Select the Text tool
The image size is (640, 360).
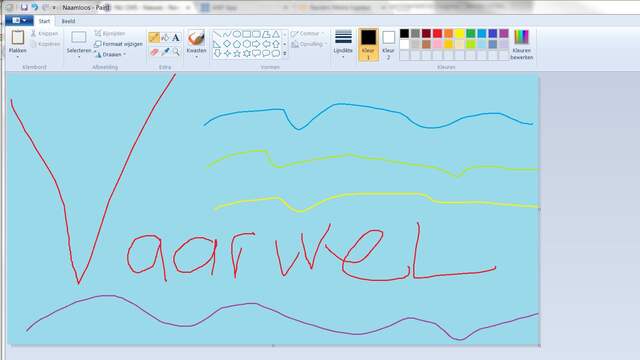point(176,38)
